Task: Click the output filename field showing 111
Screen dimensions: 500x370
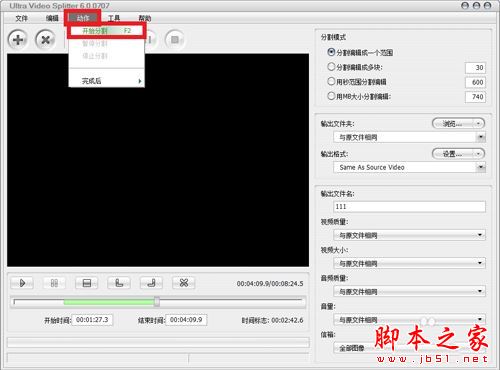Action: tap(409, 207)
